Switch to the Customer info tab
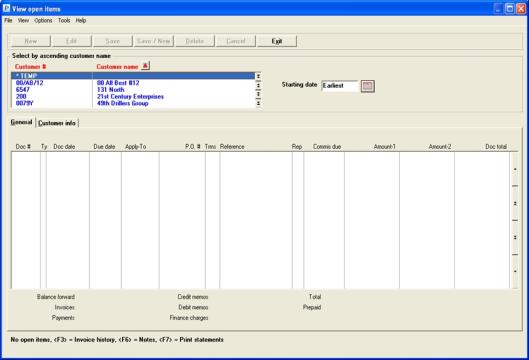The image size is (529, 360). pos(57,123)
